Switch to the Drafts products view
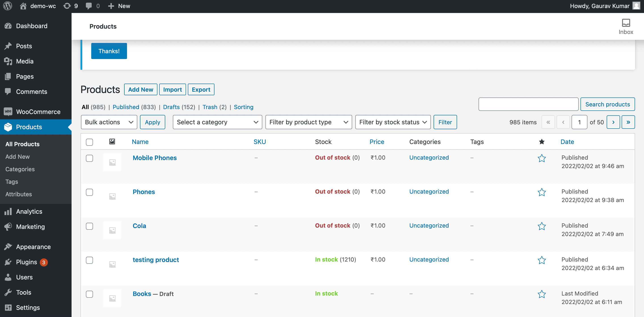Screen dimensions: 644x317 tap(171, 107)
